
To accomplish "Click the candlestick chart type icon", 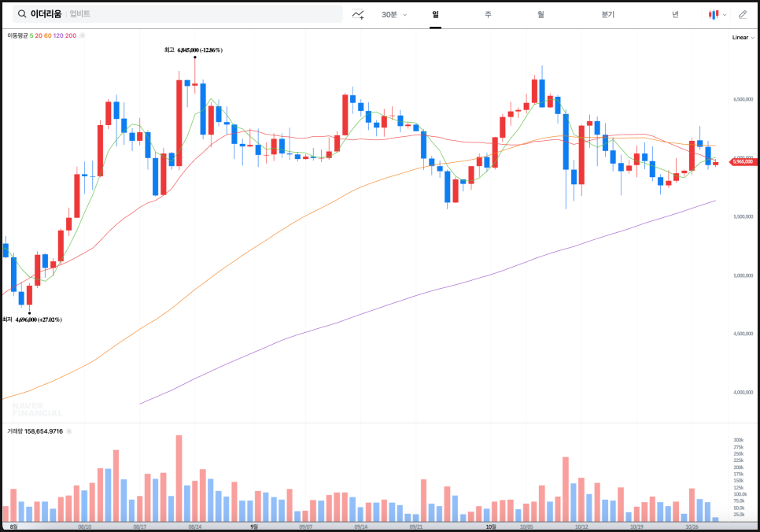I will pos(713,14).
